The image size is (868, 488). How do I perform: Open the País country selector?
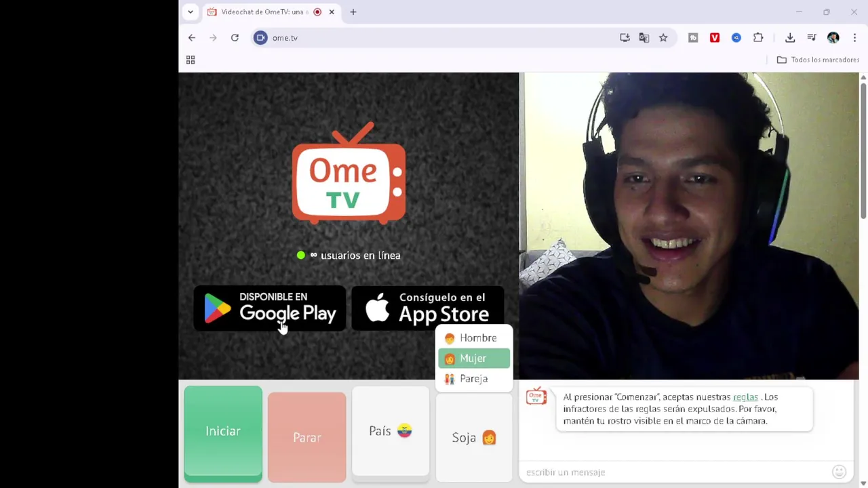tap(391, 434)
